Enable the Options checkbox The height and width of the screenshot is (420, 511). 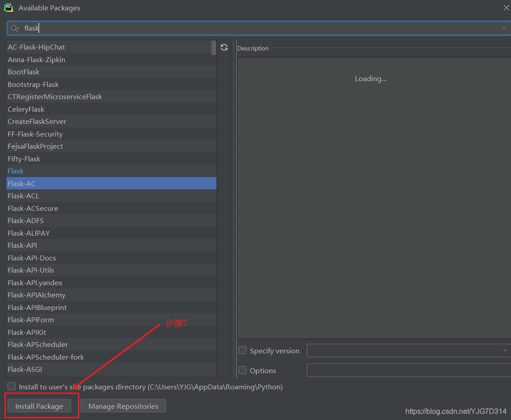click(243, 370)
